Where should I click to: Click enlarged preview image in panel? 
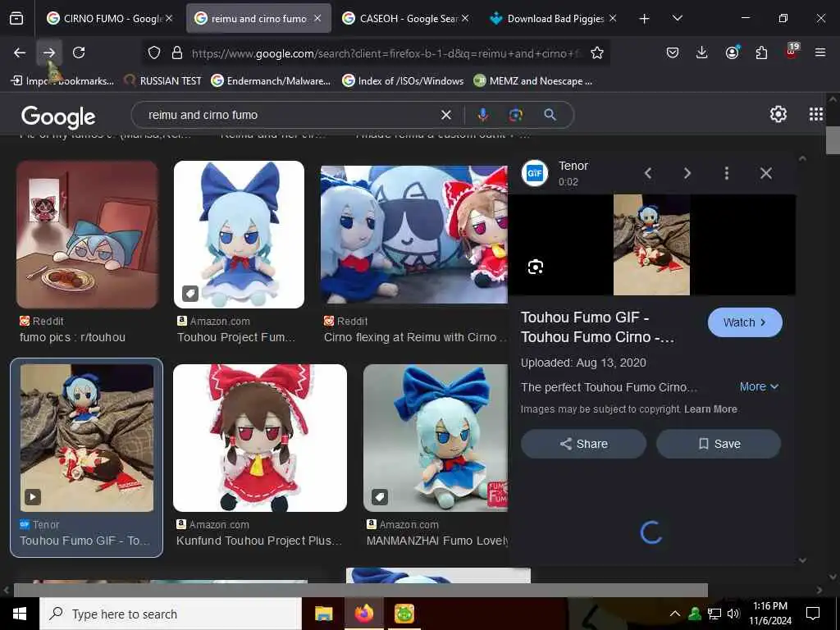(x=651, y=244)
